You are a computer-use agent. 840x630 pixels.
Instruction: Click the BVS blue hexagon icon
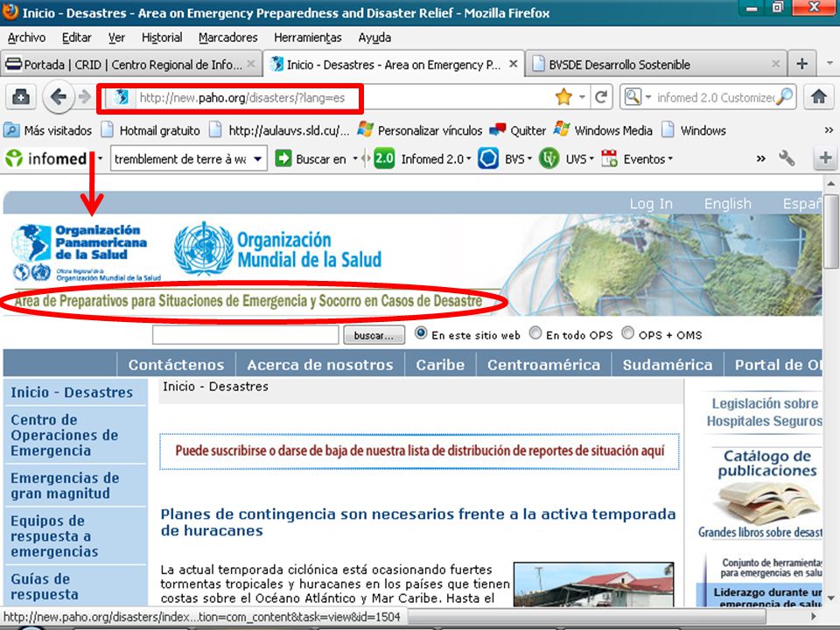coord(488,158)
